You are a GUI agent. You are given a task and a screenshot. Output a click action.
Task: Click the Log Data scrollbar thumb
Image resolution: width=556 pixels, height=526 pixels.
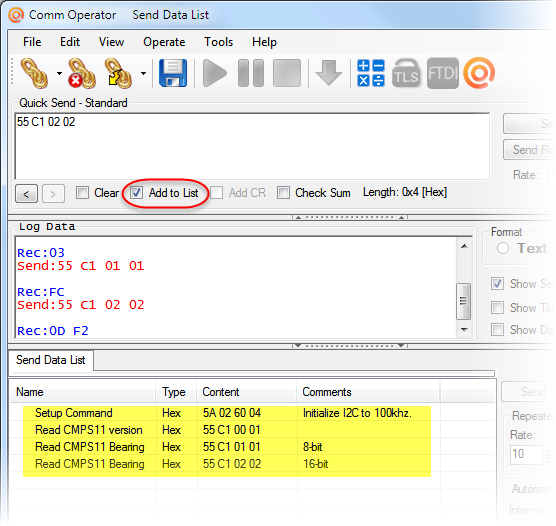point(463,301)
